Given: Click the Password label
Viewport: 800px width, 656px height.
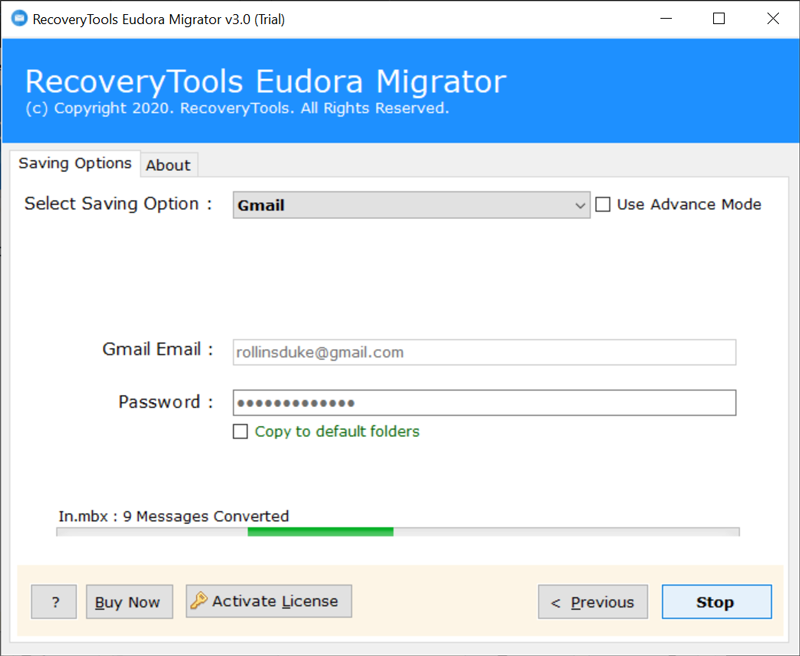Looking at the screenshot, I should pyautogui.click(x=166, y=402).
